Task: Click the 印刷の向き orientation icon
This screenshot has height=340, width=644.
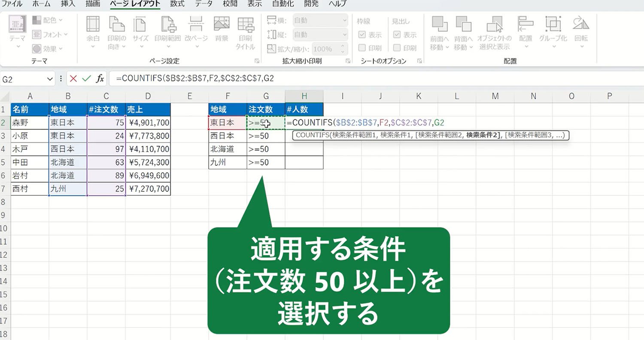Action: 117,24
